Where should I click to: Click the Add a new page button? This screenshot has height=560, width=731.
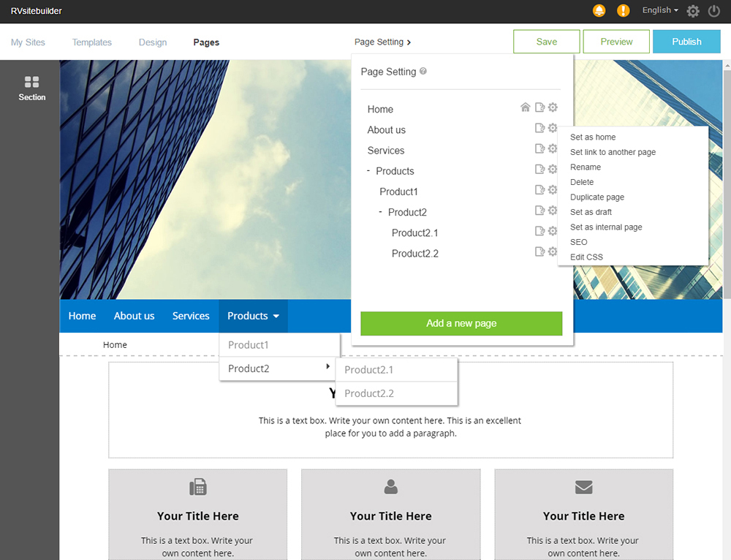(x=461, y=323)
